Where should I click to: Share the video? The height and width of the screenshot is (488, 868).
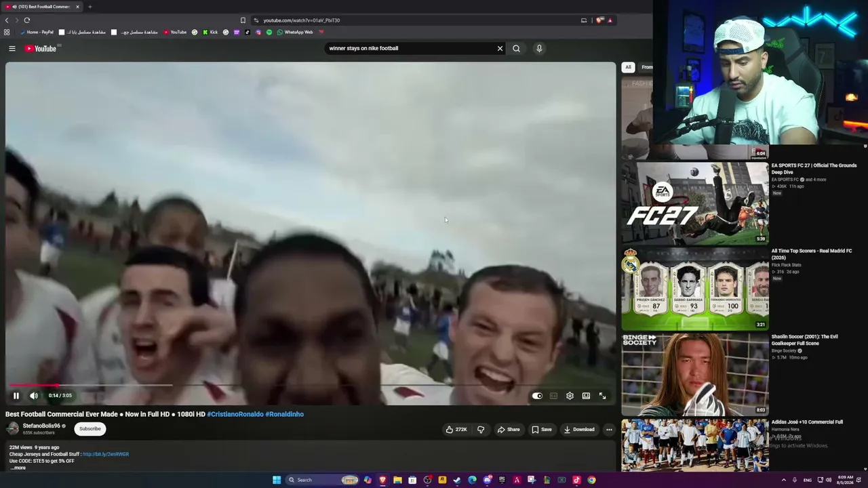(x=509, y=429)
